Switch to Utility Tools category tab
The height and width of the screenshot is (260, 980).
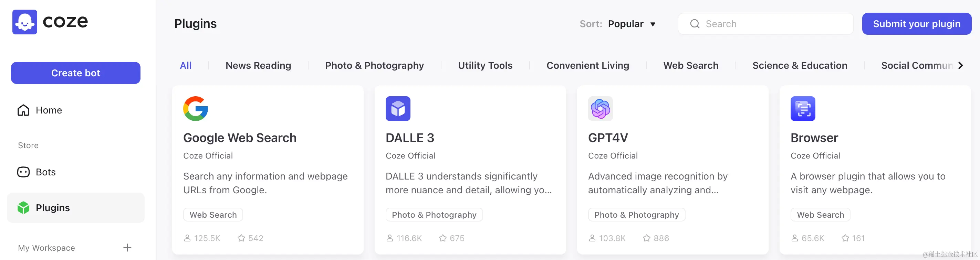click(485, 65)
